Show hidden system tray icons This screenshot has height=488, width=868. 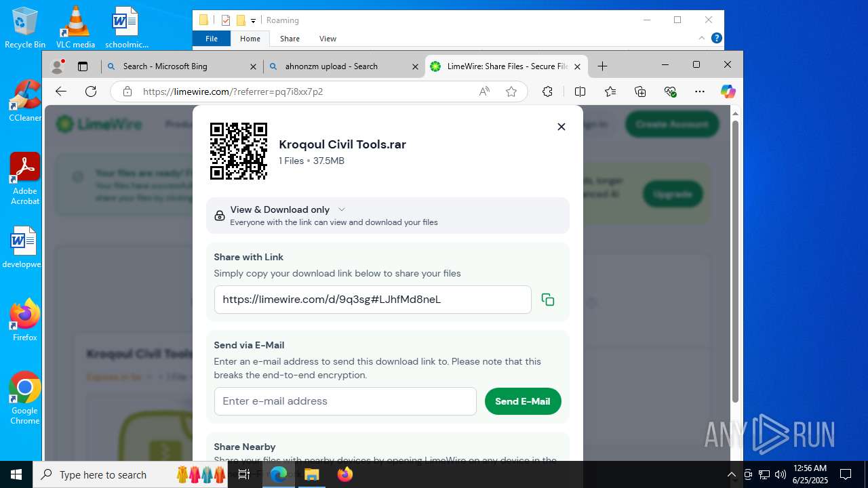click(732, 474)
